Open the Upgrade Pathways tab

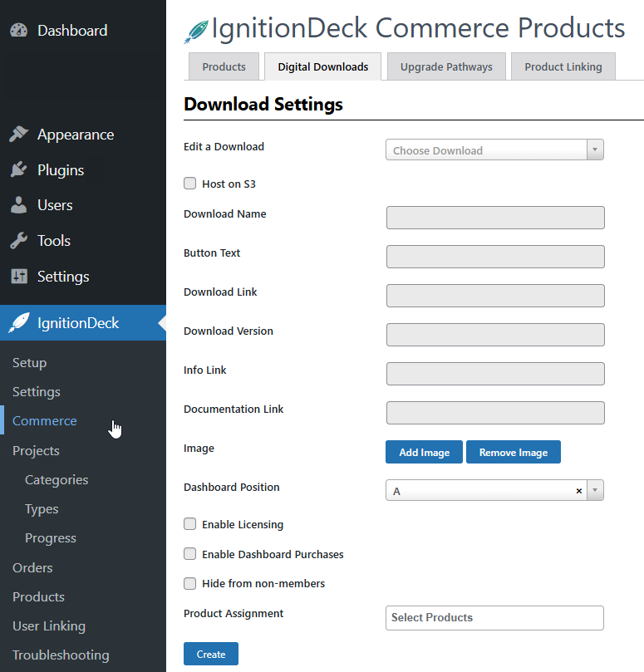446,66
